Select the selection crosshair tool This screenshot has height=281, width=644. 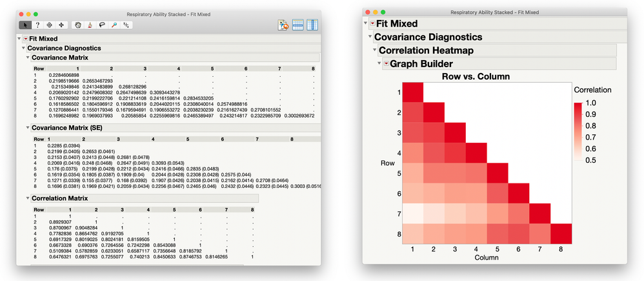coord(49,25)
